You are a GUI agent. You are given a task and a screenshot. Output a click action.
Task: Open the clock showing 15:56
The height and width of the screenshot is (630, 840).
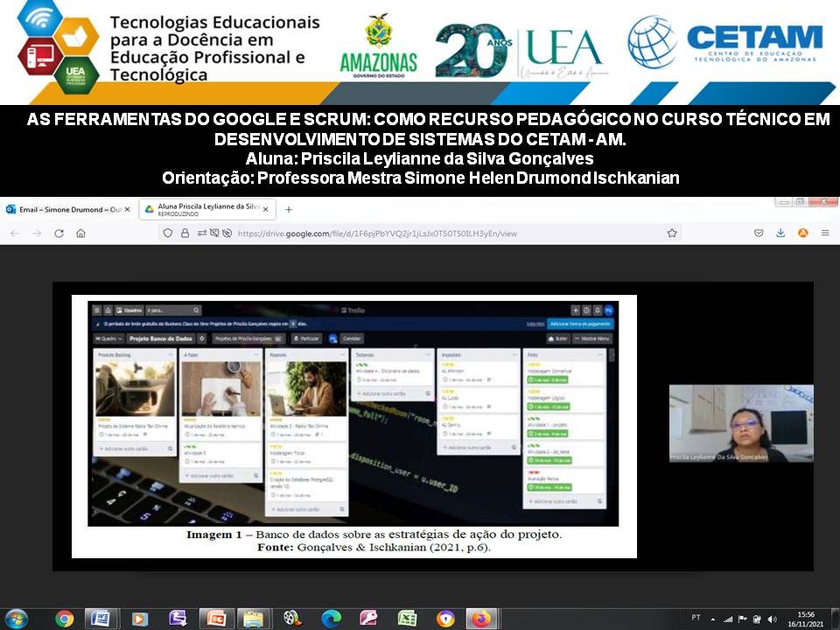coord(806,619)
